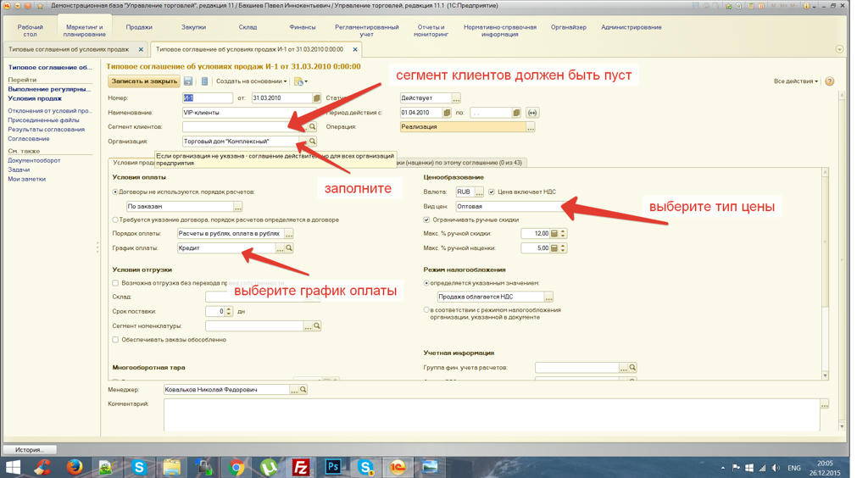Select radio Требуется указание договора
Screen dimensions: 868x478
[x=116, y=220]
